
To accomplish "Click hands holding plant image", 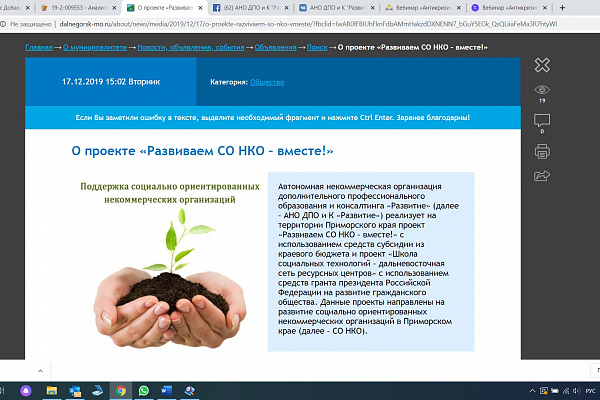I will point(170,279).
